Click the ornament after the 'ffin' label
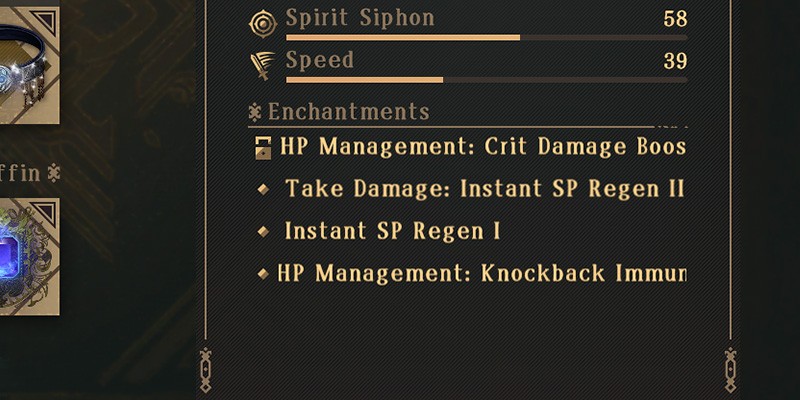The image size is (800, 400). click(x=54, y=173)
